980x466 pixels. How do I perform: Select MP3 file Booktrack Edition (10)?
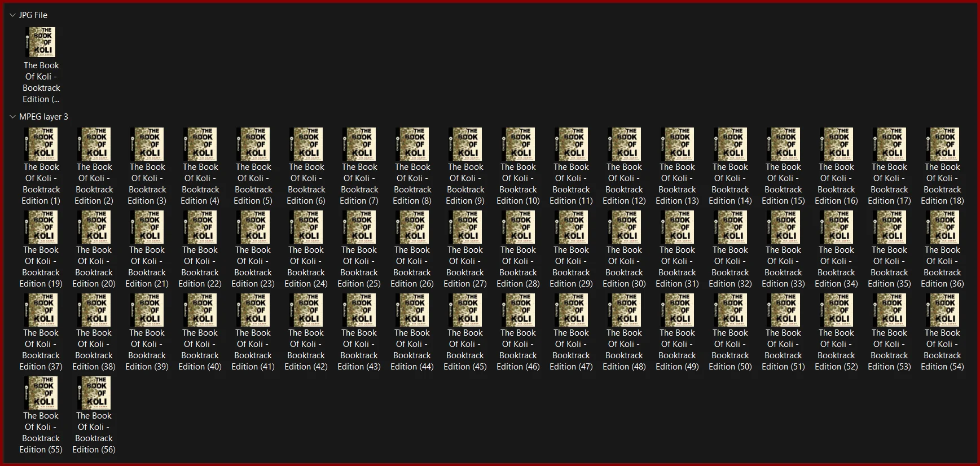(518, 167)
